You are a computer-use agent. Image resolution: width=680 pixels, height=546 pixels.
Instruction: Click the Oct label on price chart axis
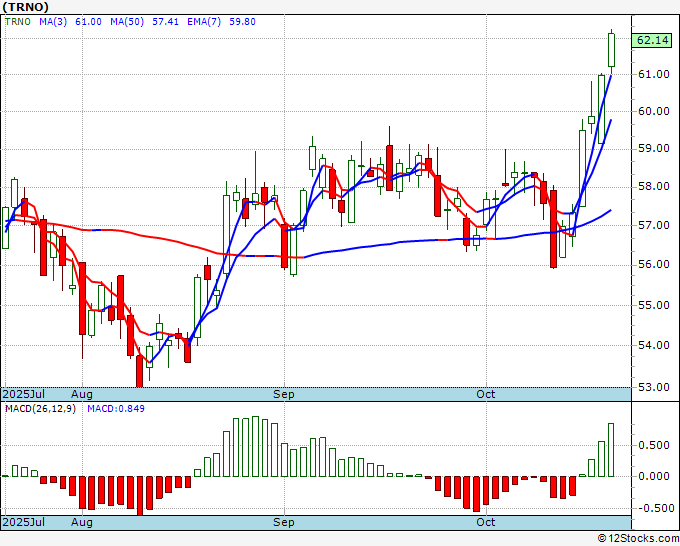pos(486,394)
